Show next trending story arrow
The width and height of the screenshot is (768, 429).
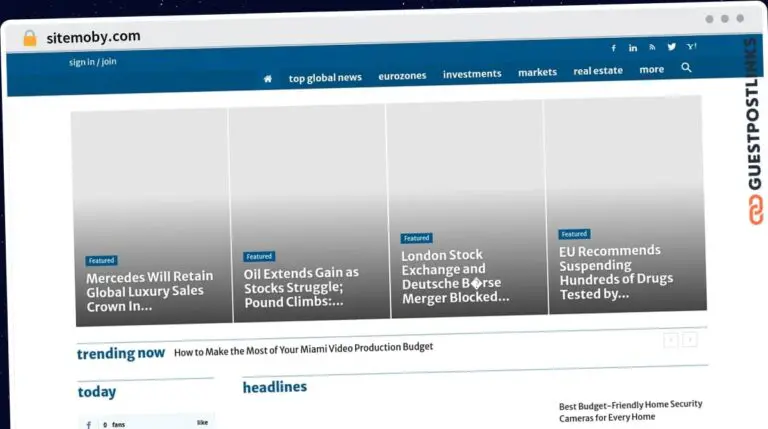(x=690, y=340)
